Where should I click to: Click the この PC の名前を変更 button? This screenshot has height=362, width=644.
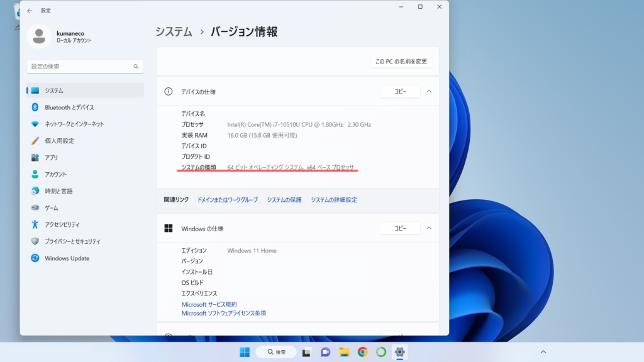click(401, 62)
